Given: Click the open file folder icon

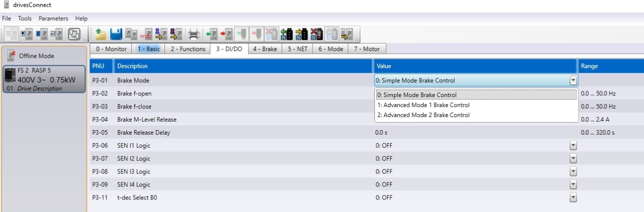Looking at the screenshot, I should (101, 34).
